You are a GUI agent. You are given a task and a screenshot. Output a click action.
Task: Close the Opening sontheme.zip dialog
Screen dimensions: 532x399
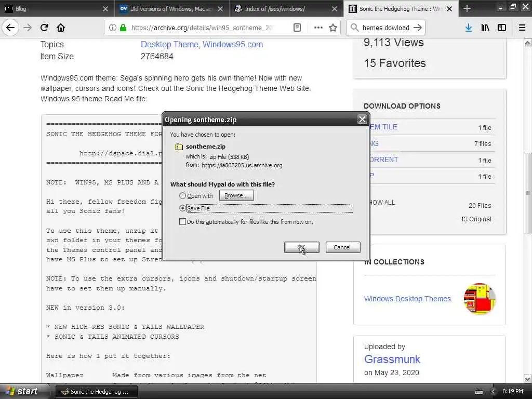(362, 119)
